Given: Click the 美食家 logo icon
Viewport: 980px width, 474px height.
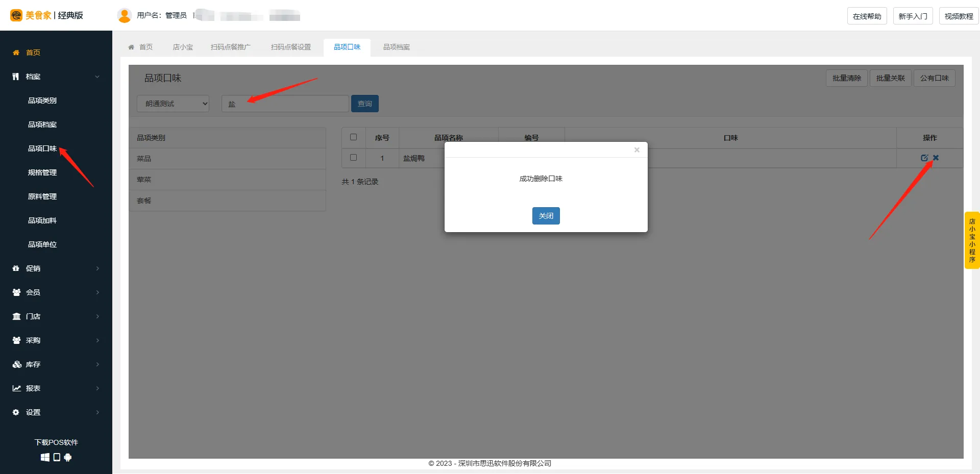Looking at the screenshot, I should [16, 15].
